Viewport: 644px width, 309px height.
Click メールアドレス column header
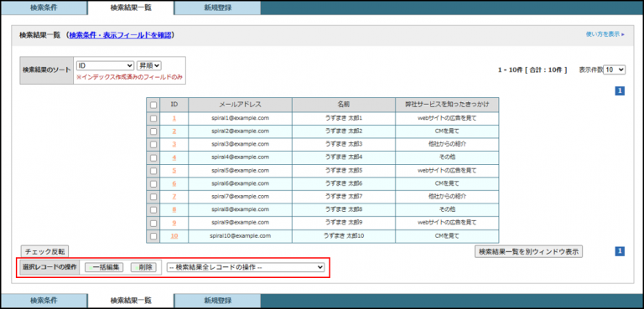[x=241, y=105]
